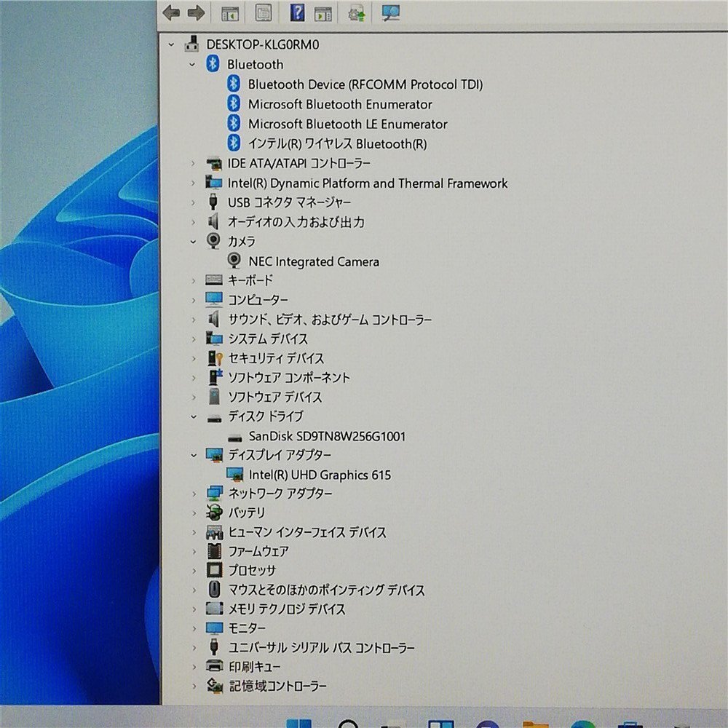Expand the オーディオの入力および出力 category

coord(194,222)
